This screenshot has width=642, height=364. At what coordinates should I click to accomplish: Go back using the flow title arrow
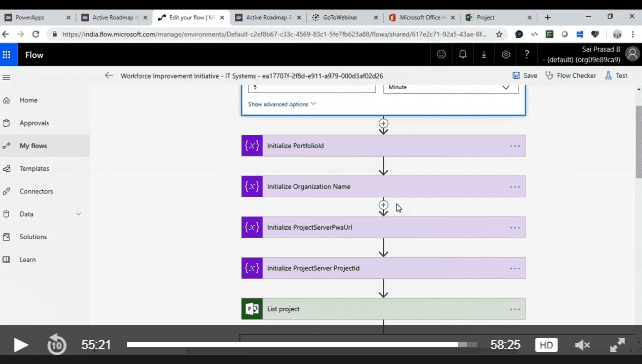pyautogui.click(x=109, y=76)
